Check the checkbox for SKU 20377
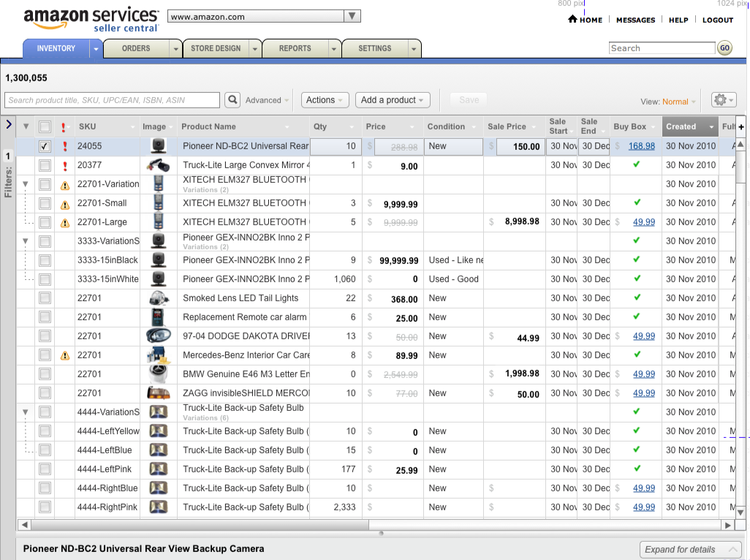This screenshot has width=750, height=560. [x=45, y=165]
